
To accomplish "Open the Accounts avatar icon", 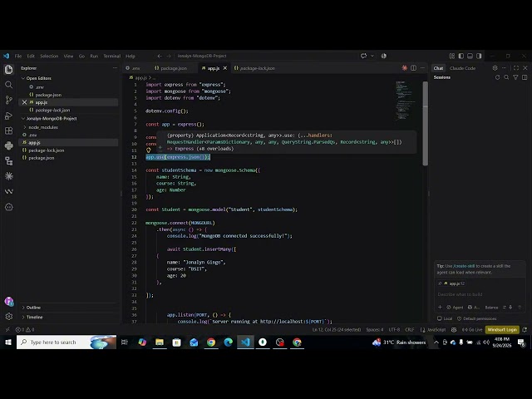I will [9, 301].
